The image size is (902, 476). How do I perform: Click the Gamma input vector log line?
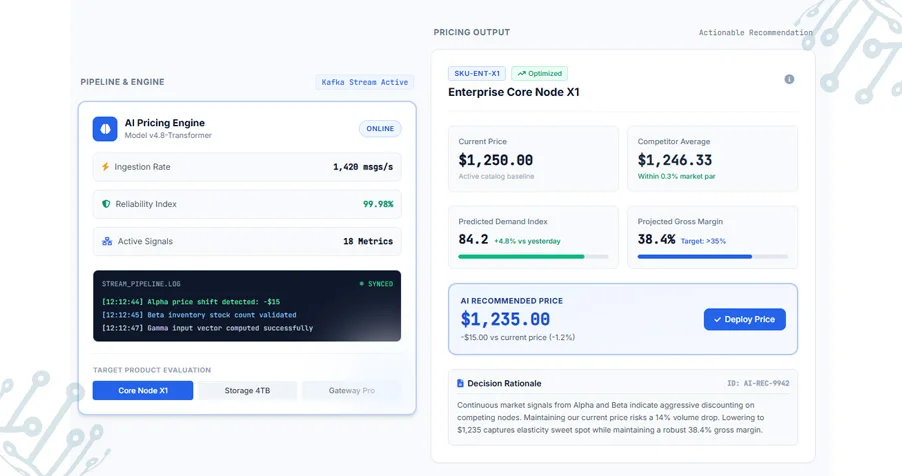click(207, 328)
